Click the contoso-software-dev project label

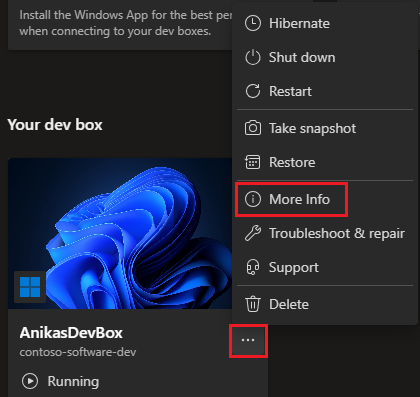click(78, 352)
